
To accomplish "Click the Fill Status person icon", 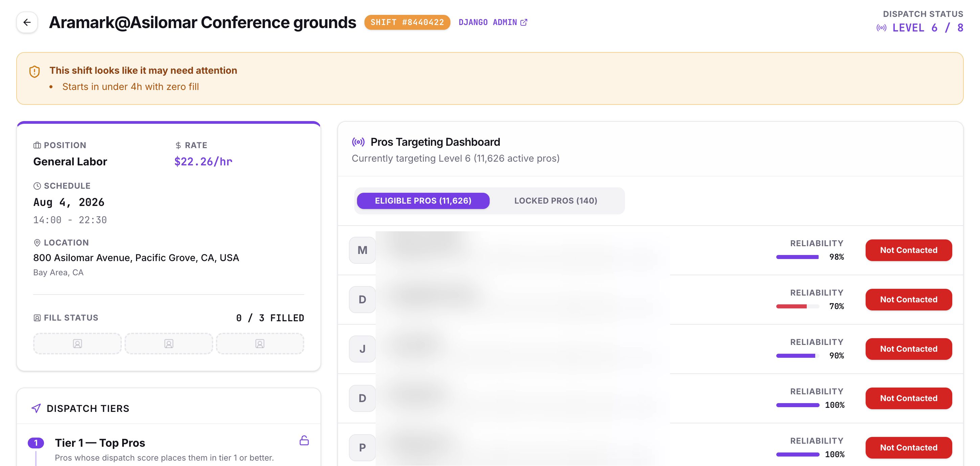I will pyautogui.click(x=37, y=318).
